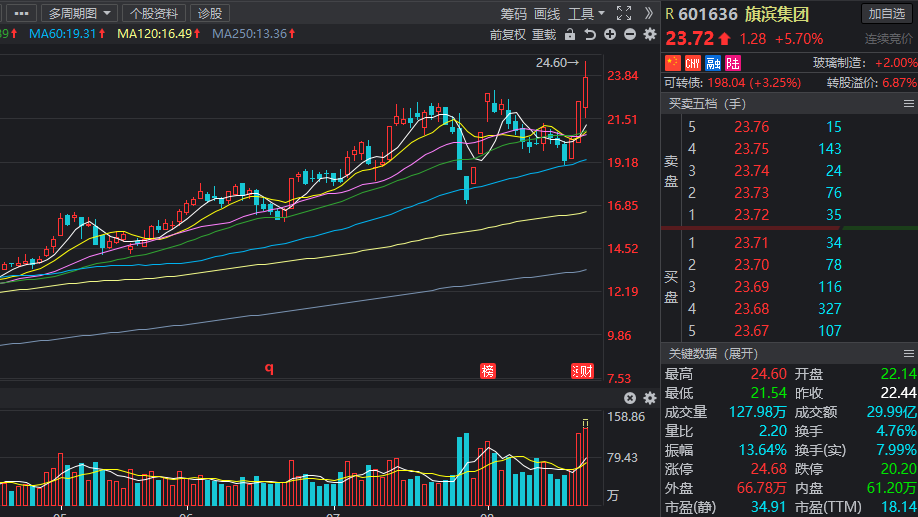Open the volume panel settings gear
Image resolution: width=918 pixels, height=517 pixels.
pos(650,398)
